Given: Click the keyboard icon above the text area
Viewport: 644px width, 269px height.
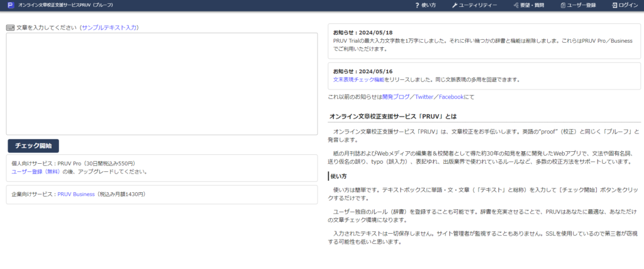Looking at the screenshot, I should pos(11,28).
